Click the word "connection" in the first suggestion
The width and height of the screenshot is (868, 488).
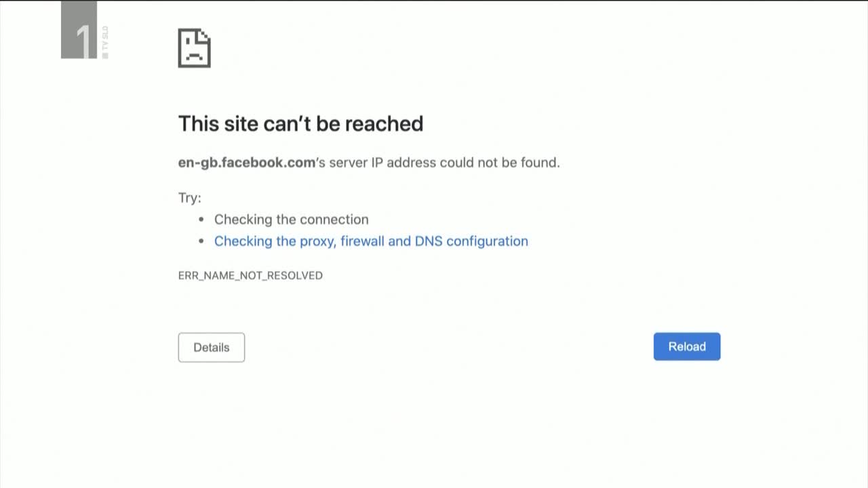pyautogui.click(x=334, y=220)
